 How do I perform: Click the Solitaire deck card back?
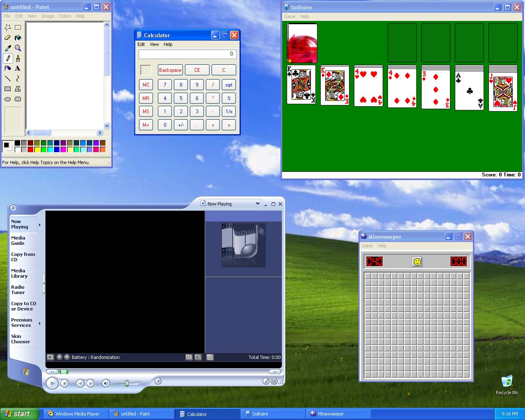pyautogui.click(x=302, y=43)
